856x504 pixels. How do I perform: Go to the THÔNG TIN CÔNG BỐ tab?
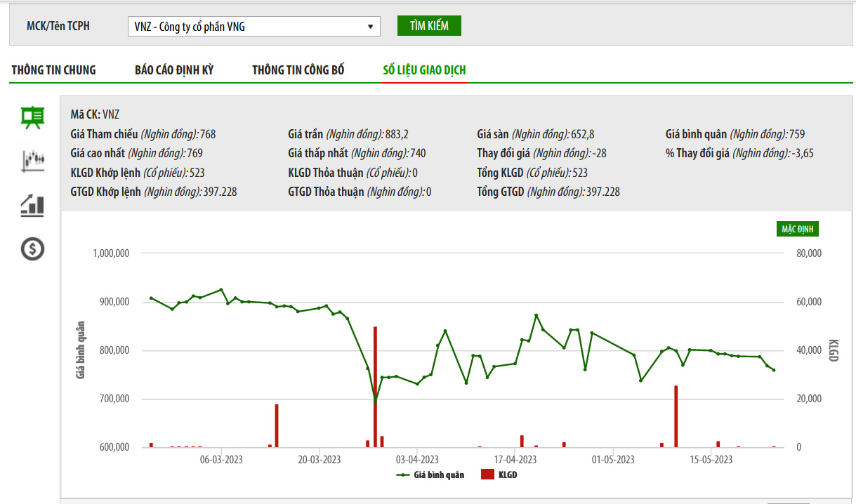298,70
